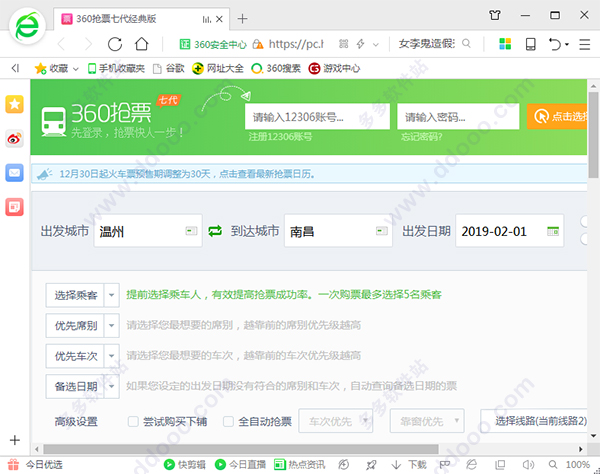
Task: Toggle sound speaker icon in status bar
Action: (528, 464)
